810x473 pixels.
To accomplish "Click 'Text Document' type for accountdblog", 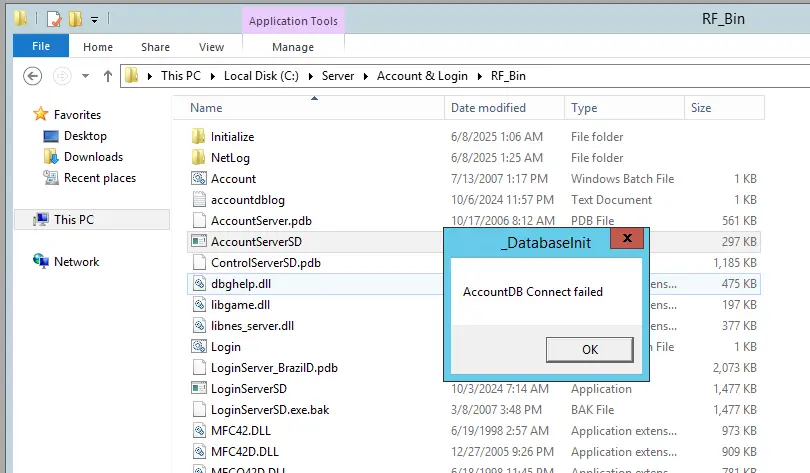I will (x=611, y=200).
